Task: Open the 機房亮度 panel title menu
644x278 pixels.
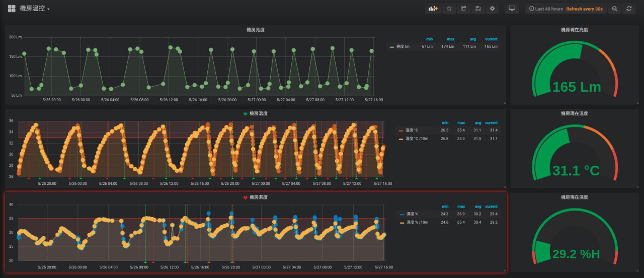Action: tap(255, 30)
